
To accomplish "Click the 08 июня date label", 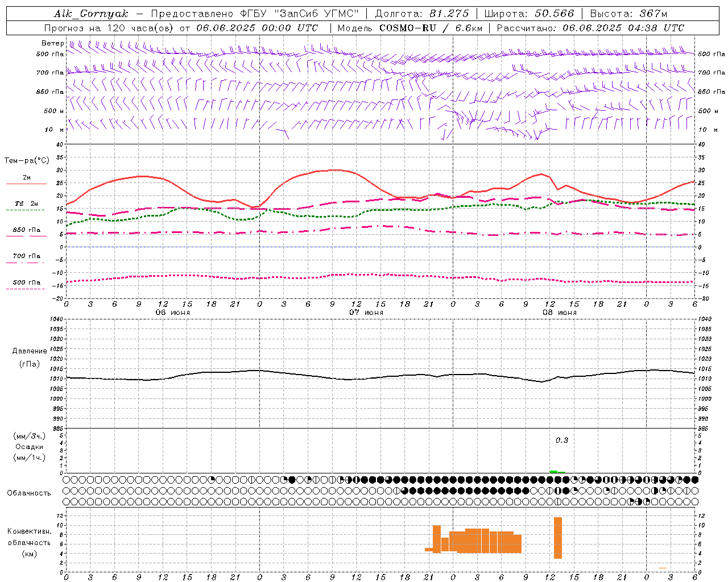I will 560,313.
